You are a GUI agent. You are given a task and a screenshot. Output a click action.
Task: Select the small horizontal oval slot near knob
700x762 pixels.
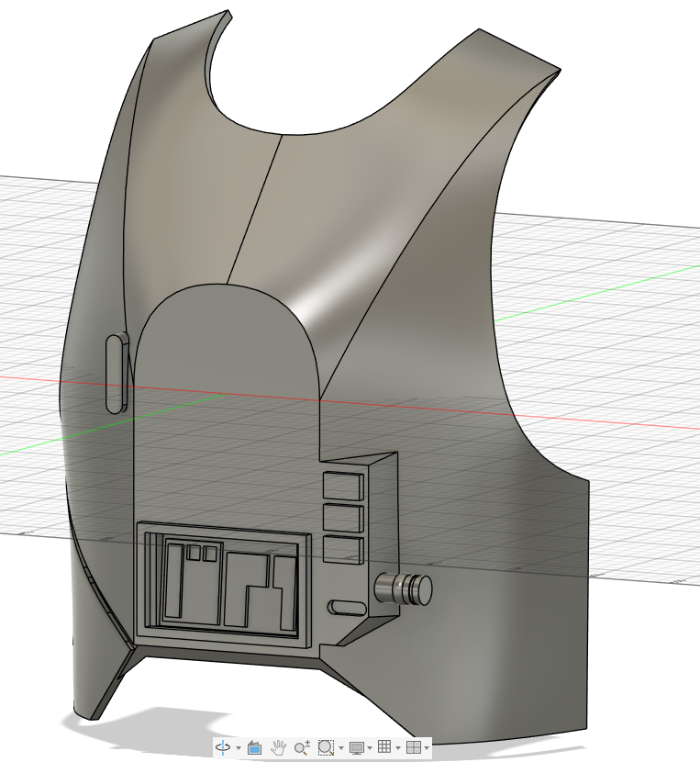[x=348, y=607]
